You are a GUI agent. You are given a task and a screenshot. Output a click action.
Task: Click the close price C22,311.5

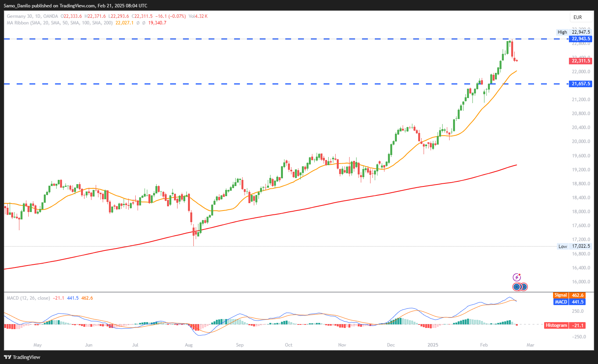pyautogui.click(x=142, y=16)
